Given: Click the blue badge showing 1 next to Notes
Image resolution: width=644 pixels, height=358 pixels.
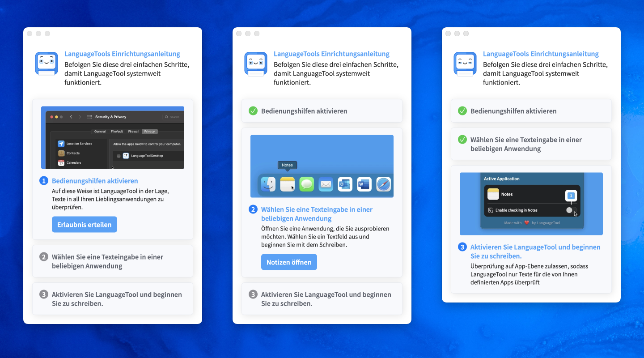Looking at the screenshot, I should pyautogui.click(x=571, y=196).
